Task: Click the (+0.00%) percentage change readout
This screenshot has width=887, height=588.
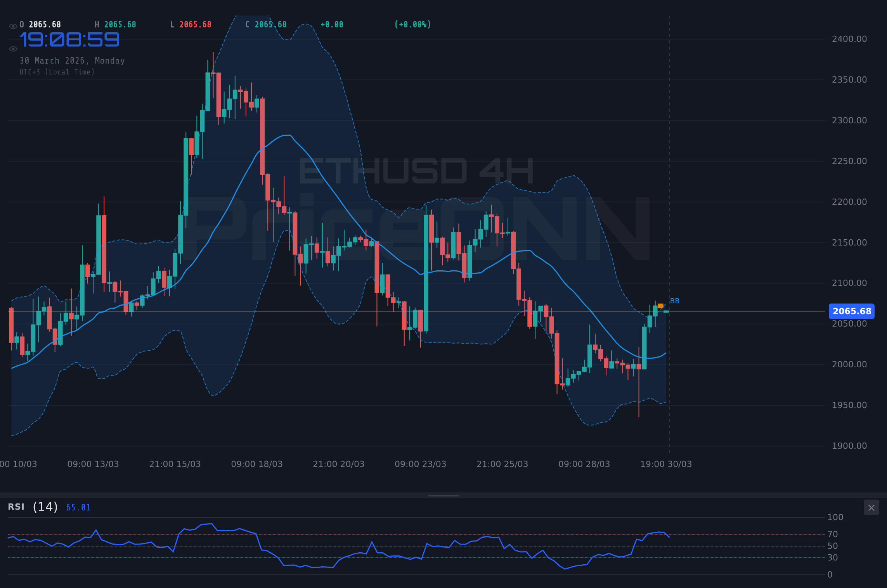Action: tap(412, 24)
